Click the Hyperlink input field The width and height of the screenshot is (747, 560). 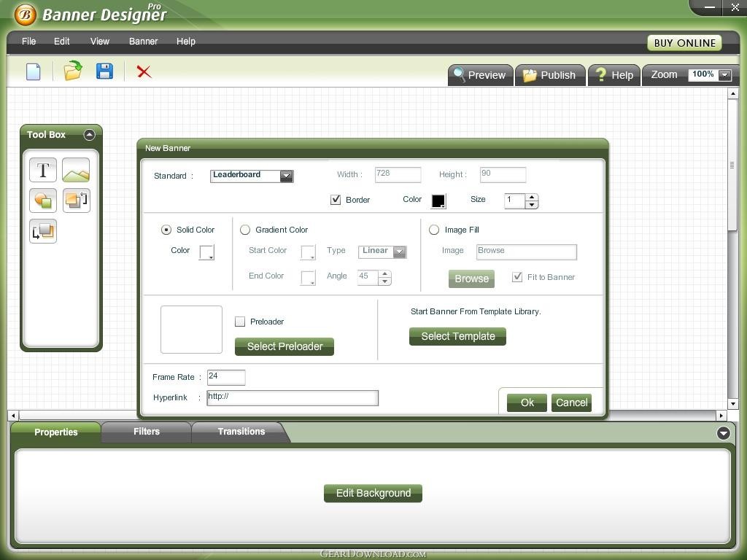[x=293, y=398]
